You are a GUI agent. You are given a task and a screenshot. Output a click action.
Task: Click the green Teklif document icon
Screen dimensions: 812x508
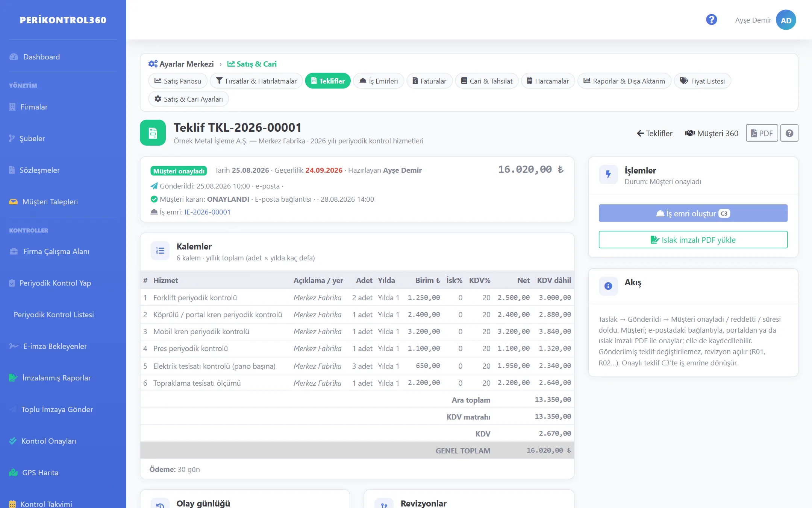click(x=153, y=133)
